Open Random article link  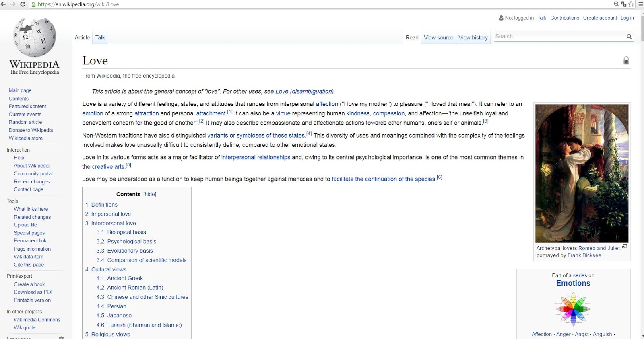click(x=25, y=122)
